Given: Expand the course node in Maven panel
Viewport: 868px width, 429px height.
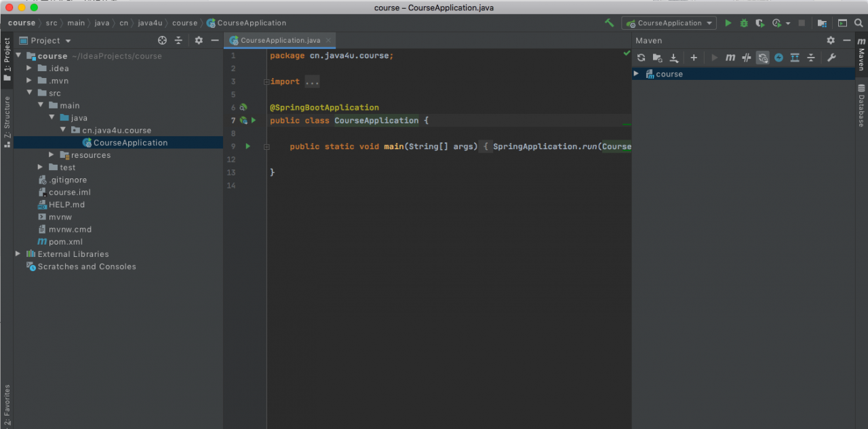Looking at the screenshot, I should (636, 74).
